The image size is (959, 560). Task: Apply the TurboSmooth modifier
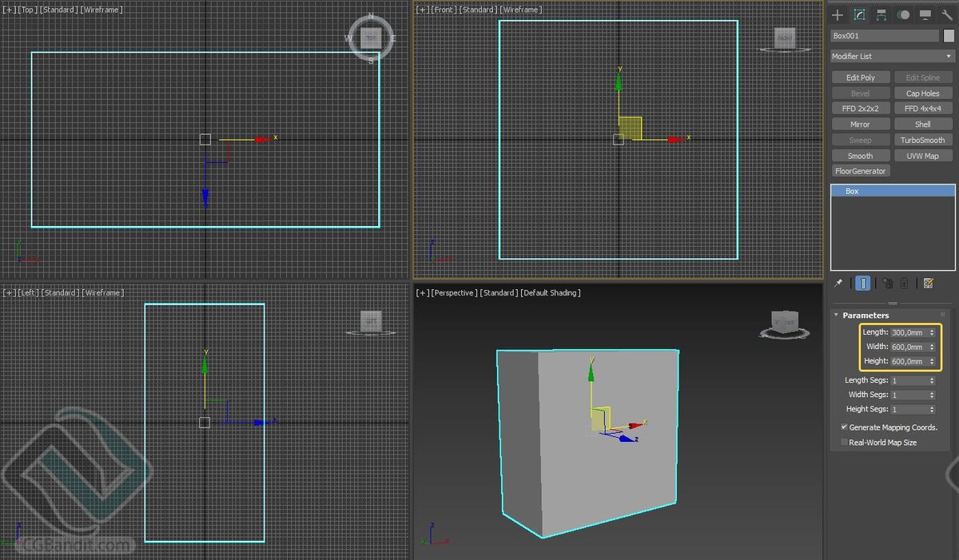pyautogui.click(x=923, y=140)
